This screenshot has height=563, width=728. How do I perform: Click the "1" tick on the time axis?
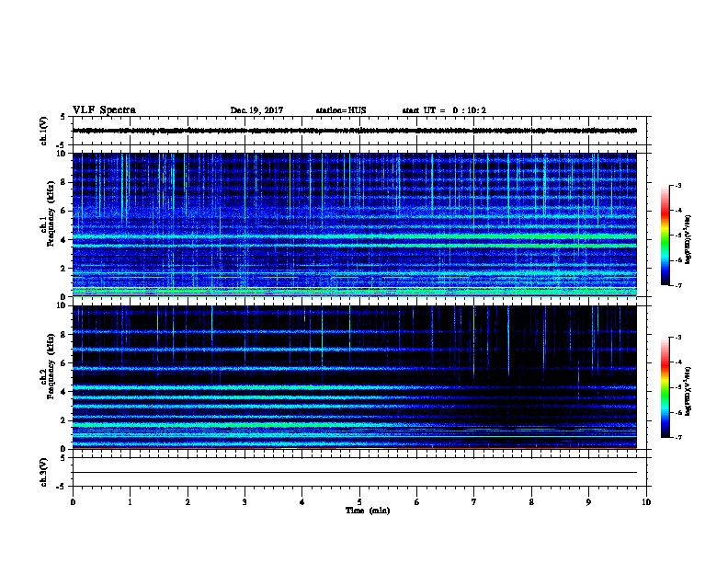coord(130,501)
